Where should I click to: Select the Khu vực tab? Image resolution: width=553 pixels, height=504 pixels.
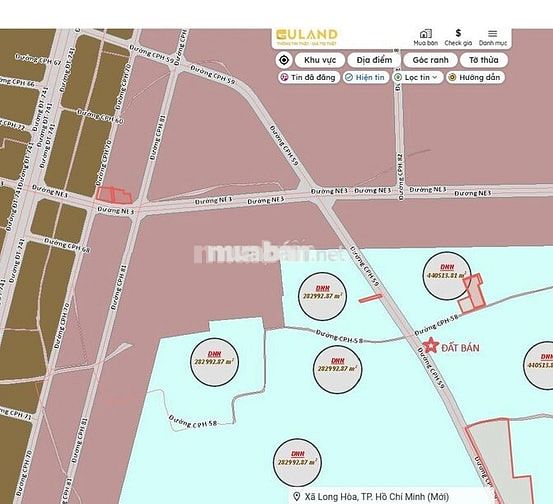click(320, 60)
